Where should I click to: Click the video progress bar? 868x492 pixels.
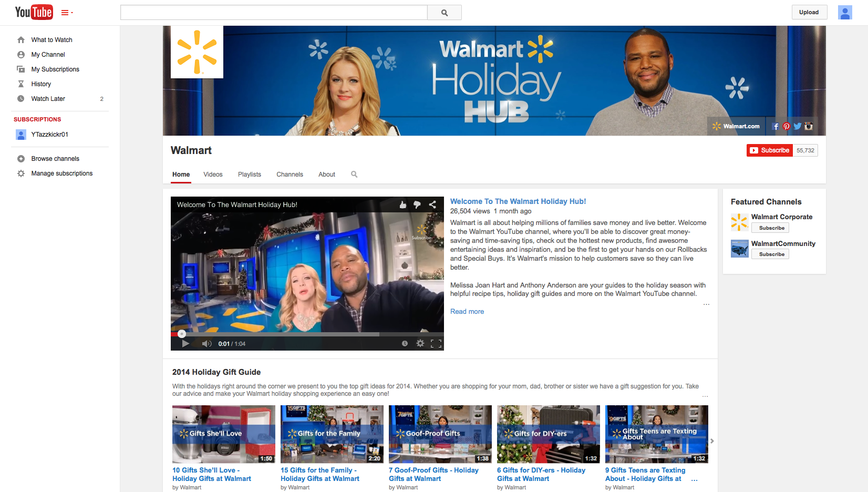tap(307, 334)
